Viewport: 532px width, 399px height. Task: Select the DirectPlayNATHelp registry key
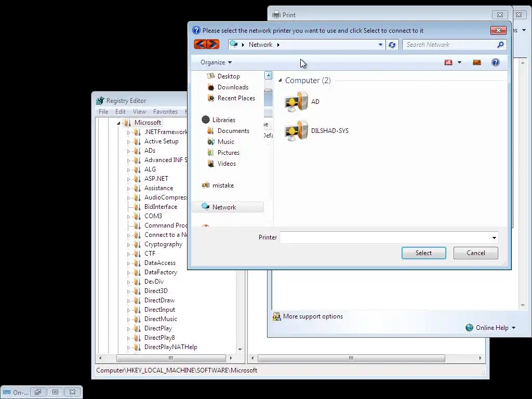coord(170,347)
